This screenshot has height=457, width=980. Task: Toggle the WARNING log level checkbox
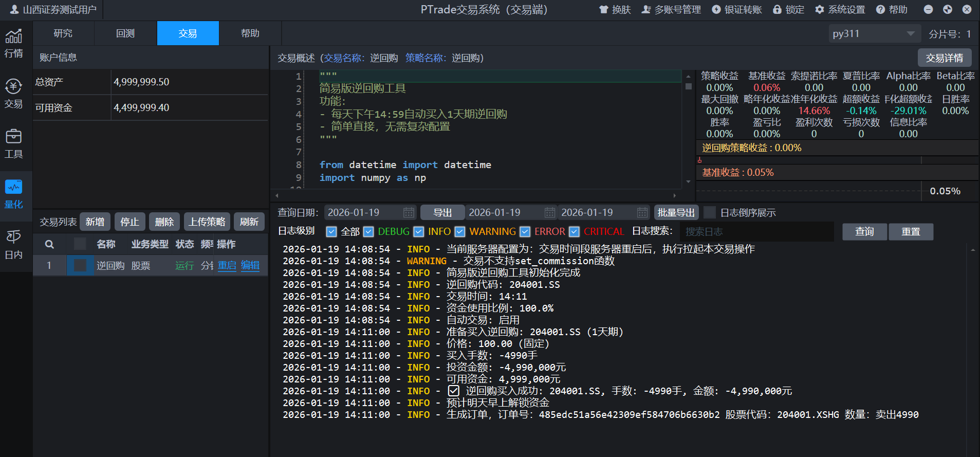(460, 232)
